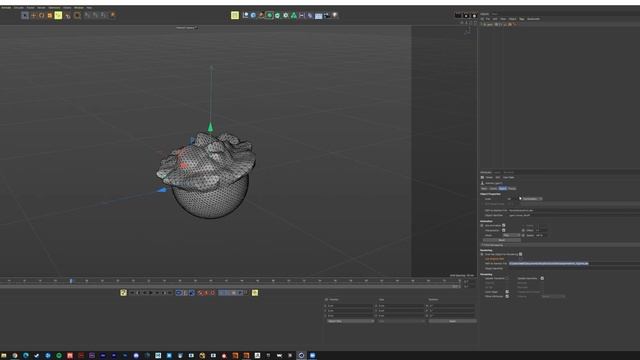
Task: Click the first position value field
Action: coord(350,306)
